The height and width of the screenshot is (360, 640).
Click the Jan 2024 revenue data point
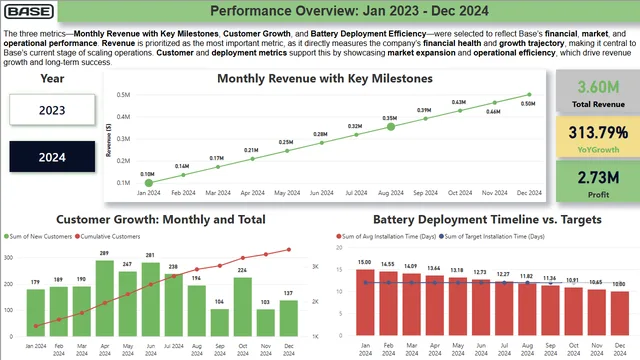click(149, 183)
